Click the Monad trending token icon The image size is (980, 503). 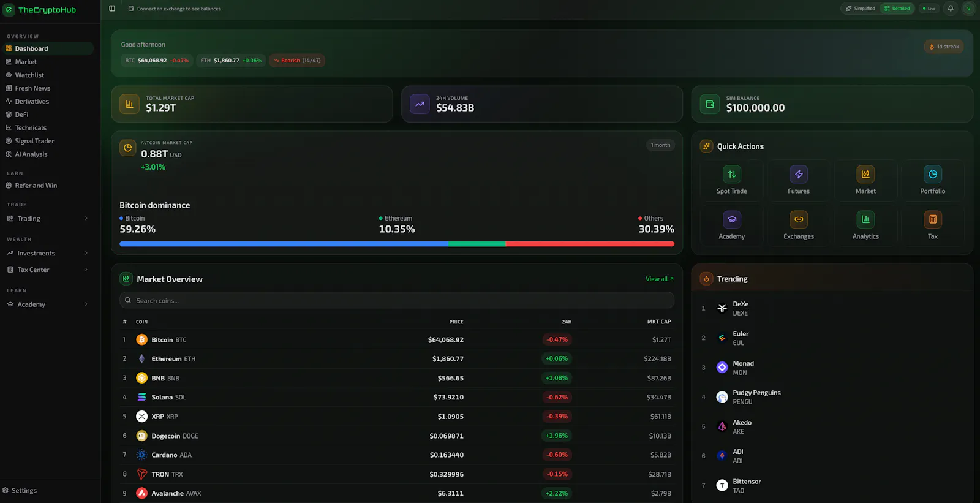[x=722, y=368]
